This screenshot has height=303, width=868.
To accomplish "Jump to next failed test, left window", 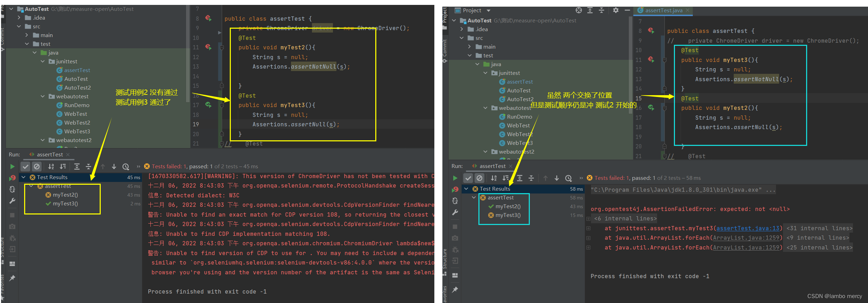I will click(114, 167).
